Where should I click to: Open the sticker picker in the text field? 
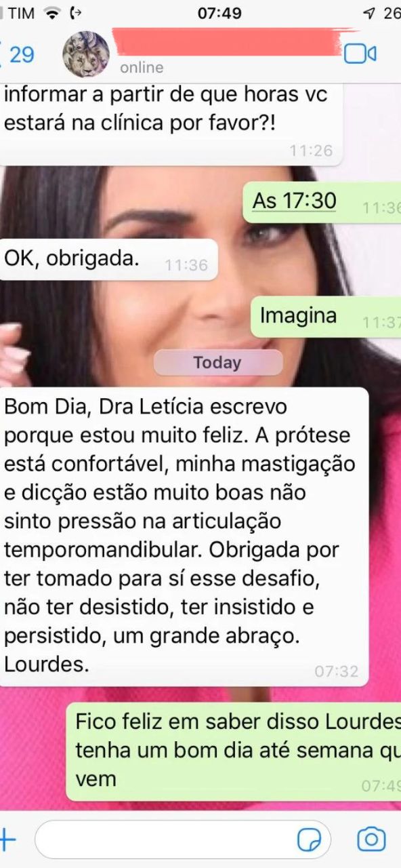[x=309, y=840]
